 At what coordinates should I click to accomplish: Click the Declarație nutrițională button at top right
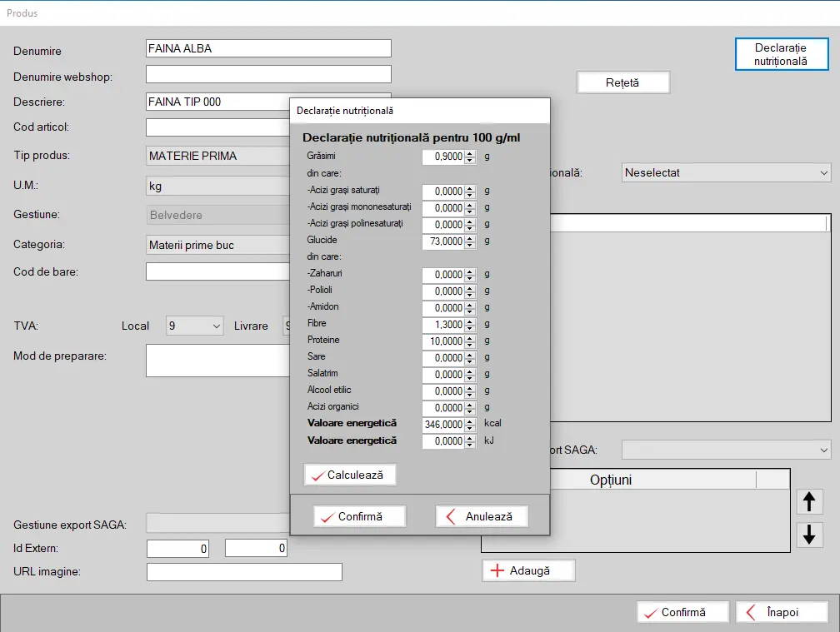tap(782, 54)
